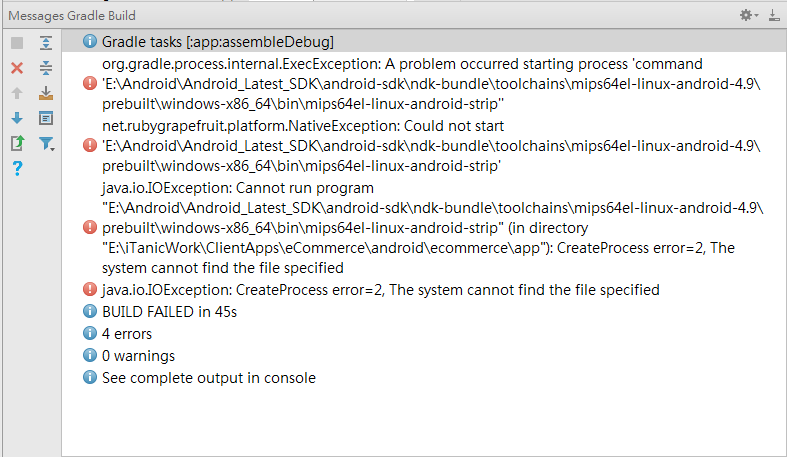Open the filter messages dropdown

[47, 144]
